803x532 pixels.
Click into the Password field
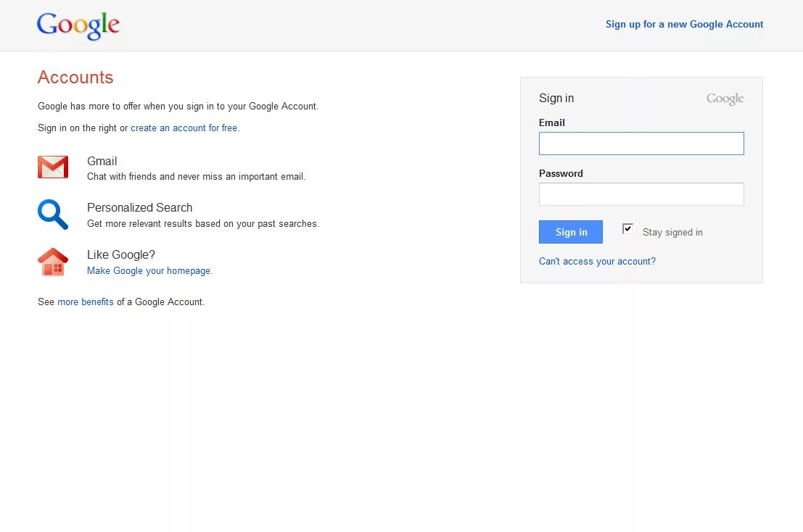pos(641,194)
